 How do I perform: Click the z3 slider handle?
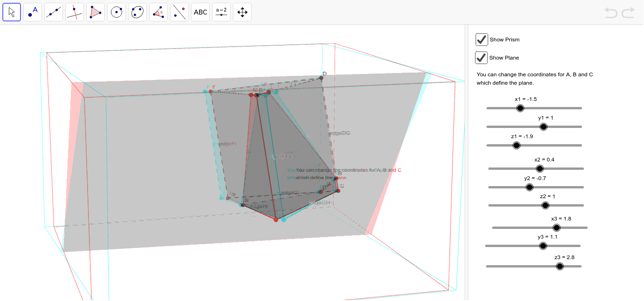click(559, 266)
